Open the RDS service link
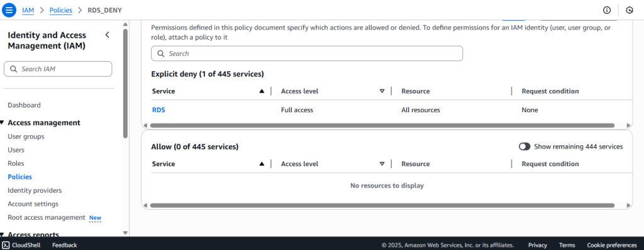644x250 pixels. [x=158, y=110]
